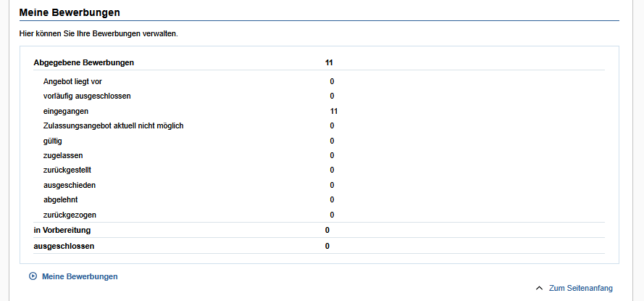The width and height of the screenshot is (644, 301).
Task: Select the vorläufig ausgeschlossen status row
Action: pos(86,96)
